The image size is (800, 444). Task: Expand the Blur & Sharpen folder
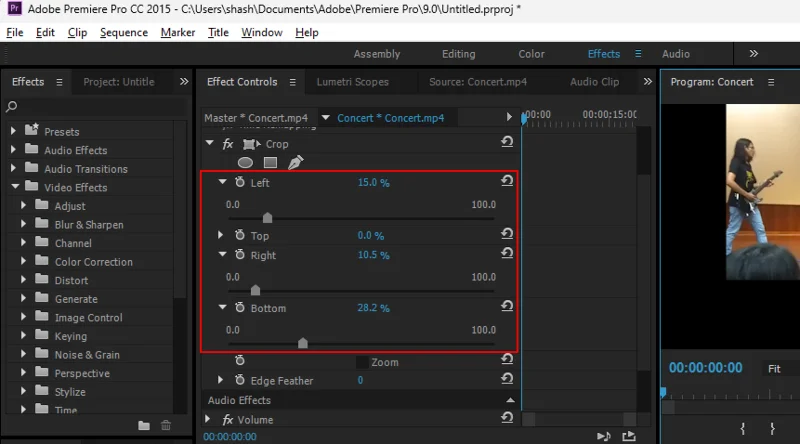point(24,225)
